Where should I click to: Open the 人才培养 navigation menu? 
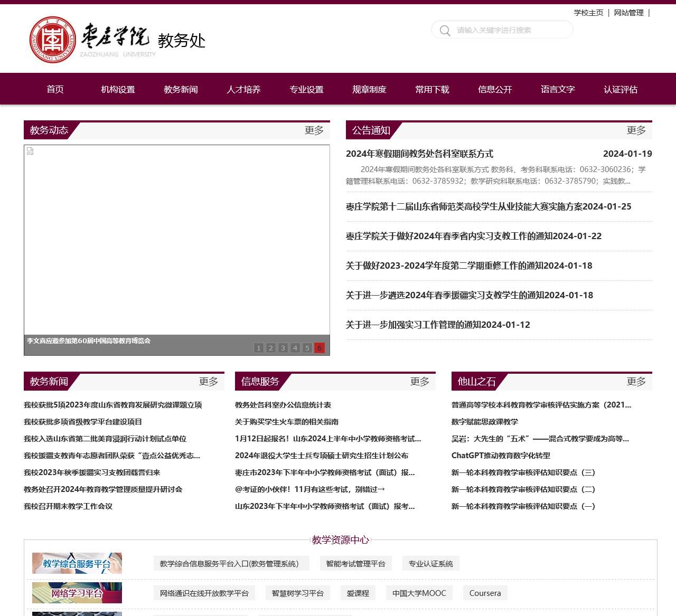(x=243, y=89)
